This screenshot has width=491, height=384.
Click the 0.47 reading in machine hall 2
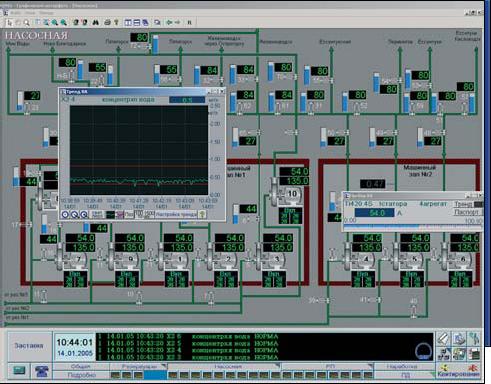click(x=373, y=184)
